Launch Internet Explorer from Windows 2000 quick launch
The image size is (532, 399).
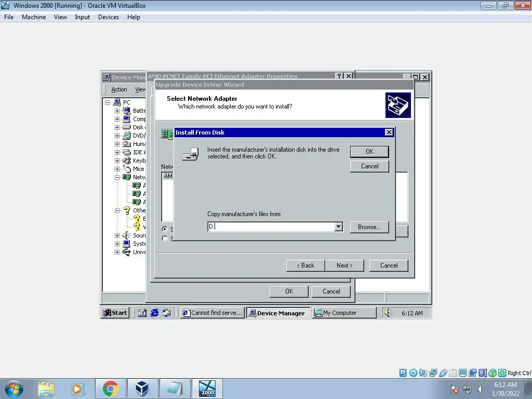coord(154,313)
